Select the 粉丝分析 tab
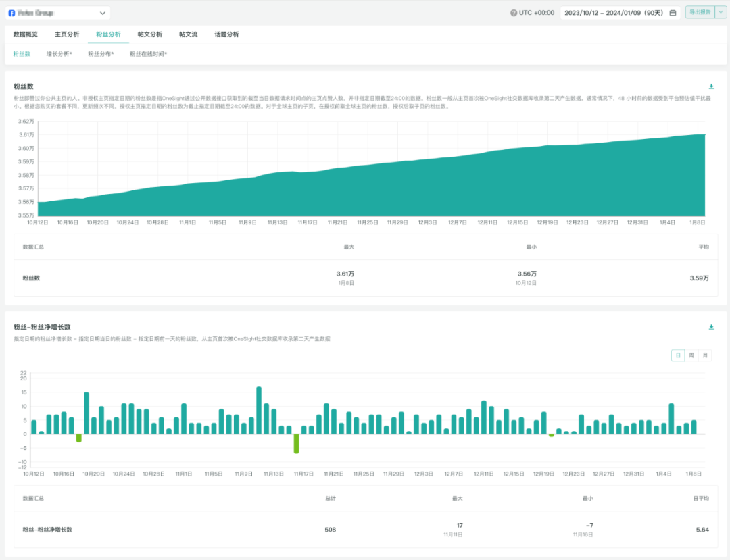This screenshot has width=730, height=560. [x=108, y=34]
